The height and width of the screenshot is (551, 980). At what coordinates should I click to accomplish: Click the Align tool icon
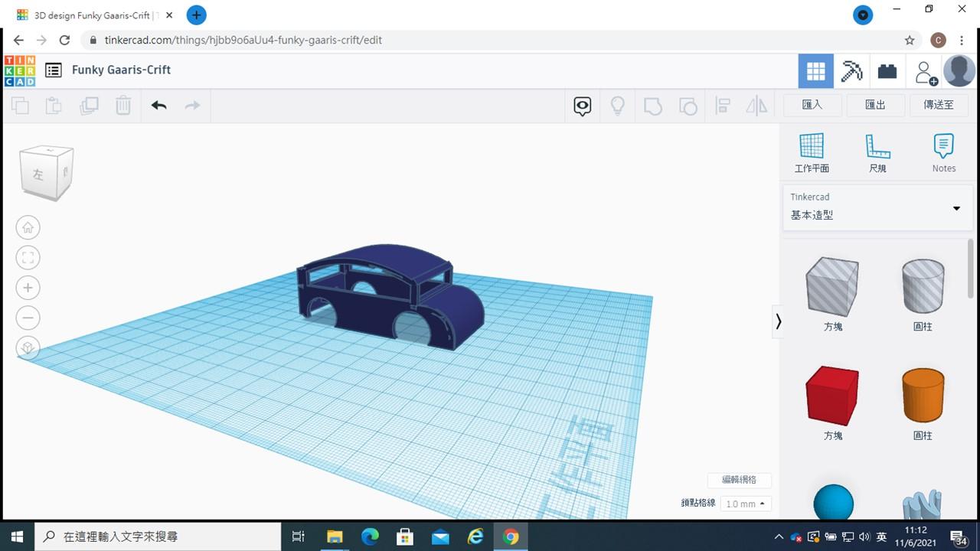coord(722,106)
